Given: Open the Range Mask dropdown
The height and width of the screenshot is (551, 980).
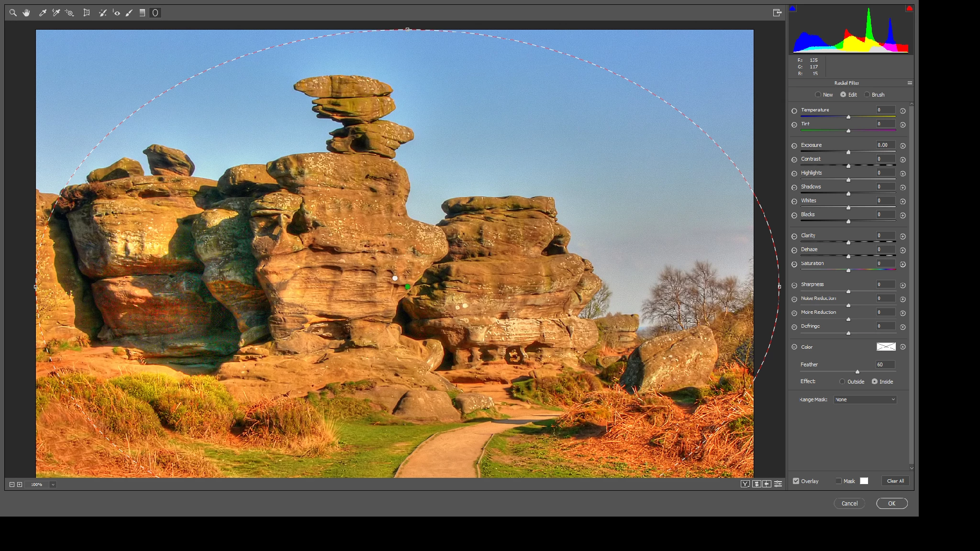Looking at the screenshot, I should coord(865,399).
